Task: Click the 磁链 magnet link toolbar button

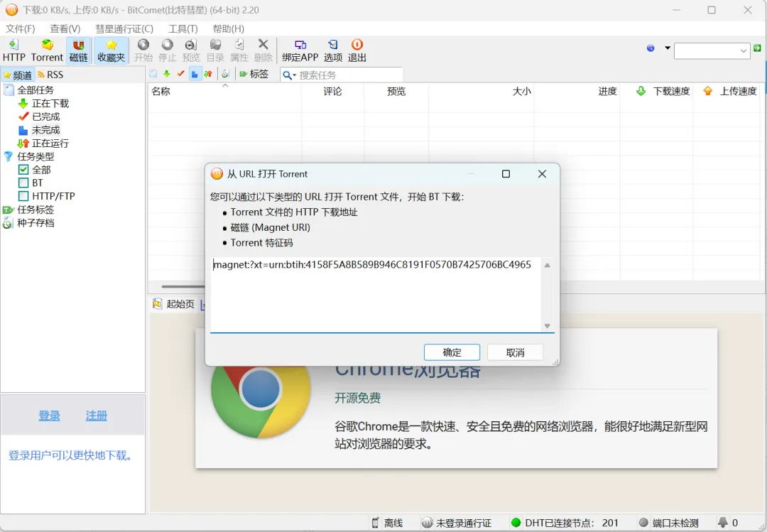Action: coord(78,50)
